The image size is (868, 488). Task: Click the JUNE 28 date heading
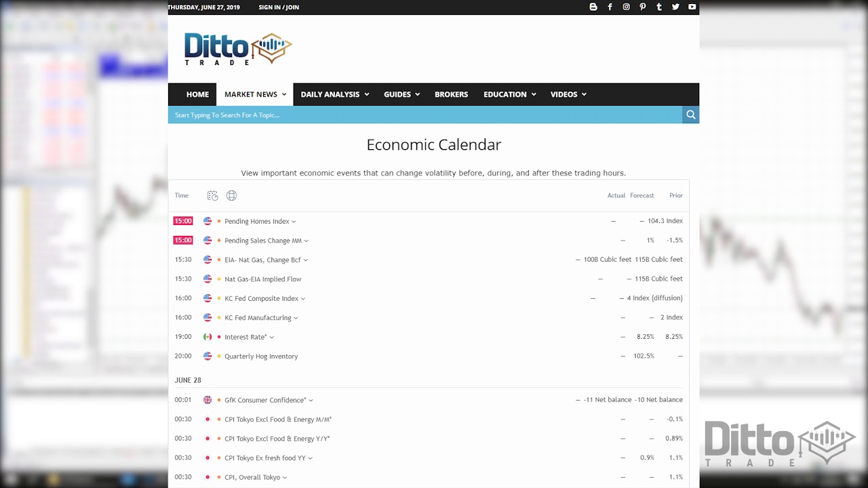pos(188,380)
